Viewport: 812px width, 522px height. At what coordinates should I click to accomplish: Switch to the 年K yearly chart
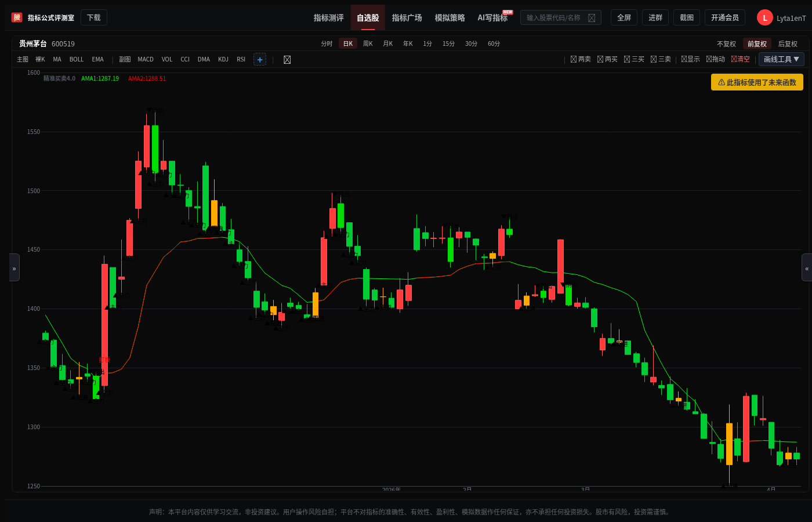[408, 44]
